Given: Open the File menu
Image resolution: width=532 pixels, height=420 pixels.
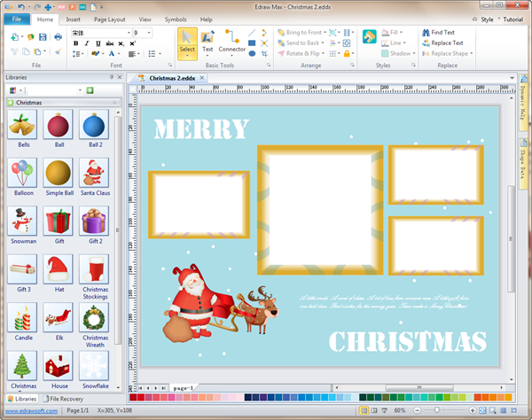Looking at the screenshot, I should click(17, 19).
